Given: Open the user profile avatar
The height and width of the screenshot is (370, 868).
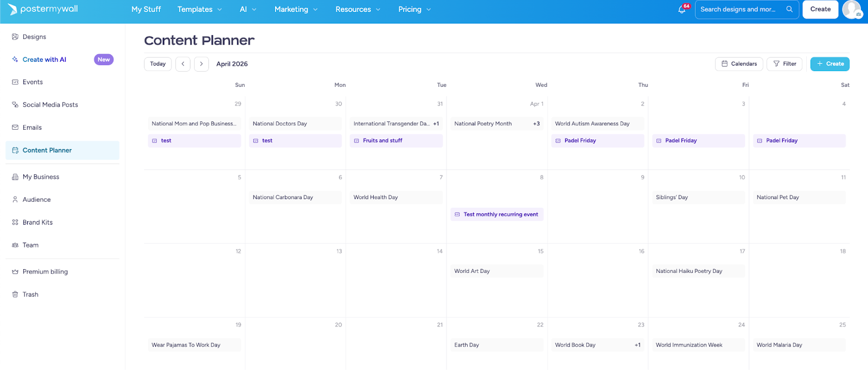Looking at the screenshot, I should click(852, 9).
